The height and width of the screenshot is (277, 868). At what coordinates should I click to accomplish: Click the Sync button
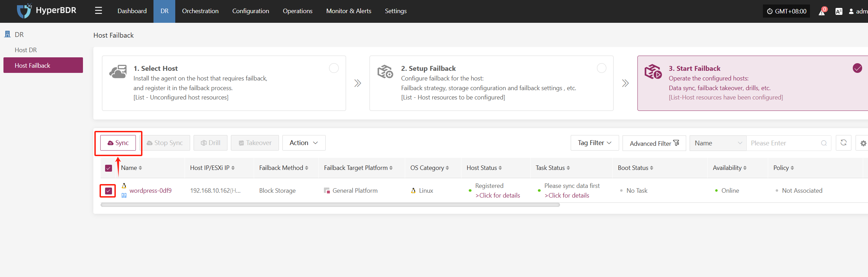118,143
